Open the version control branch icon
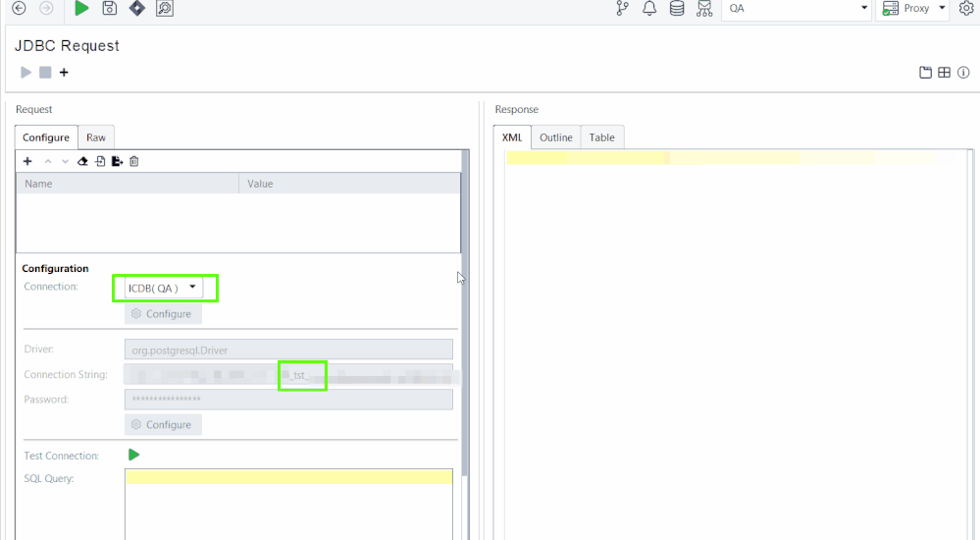 (623, 8)
